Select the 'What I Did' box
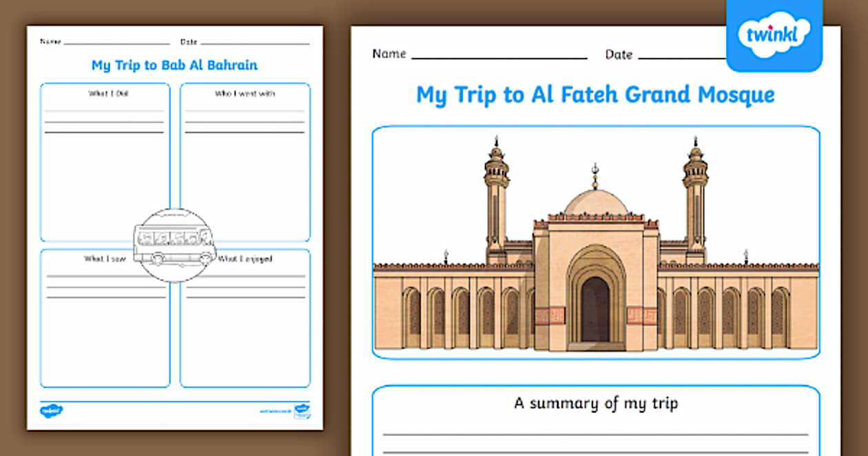The width and height of the screenshot is (868, 456). point(104,162)
